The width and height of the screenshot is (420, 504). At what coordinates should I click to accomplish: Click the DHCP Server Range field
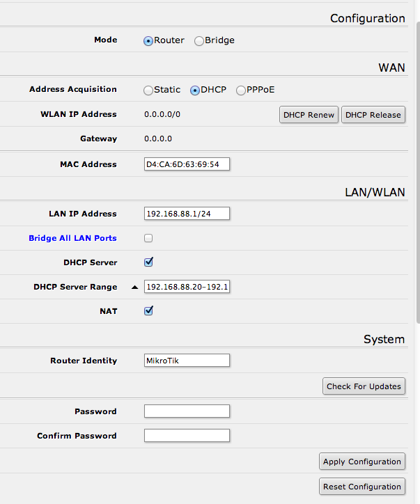pos(187,287)
